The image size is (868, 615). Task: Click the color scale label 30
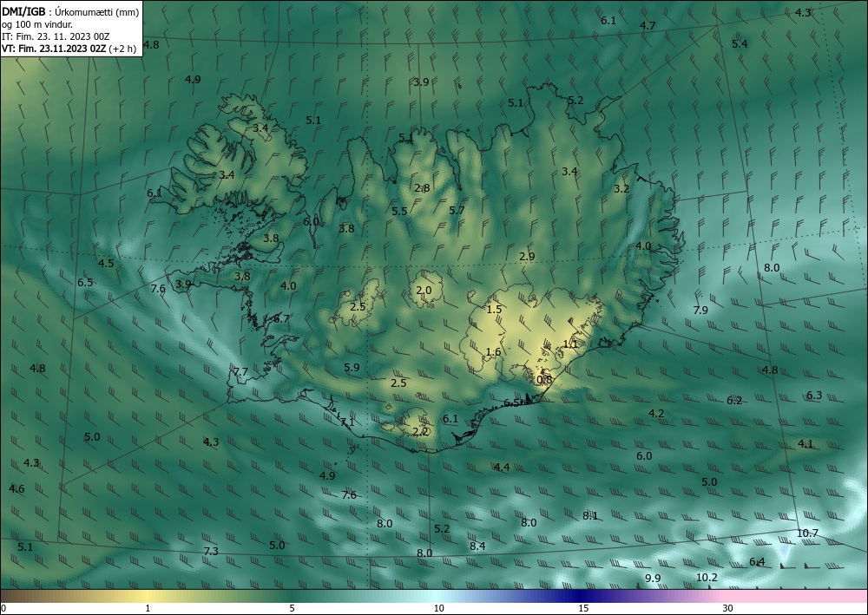coord(727,609)
